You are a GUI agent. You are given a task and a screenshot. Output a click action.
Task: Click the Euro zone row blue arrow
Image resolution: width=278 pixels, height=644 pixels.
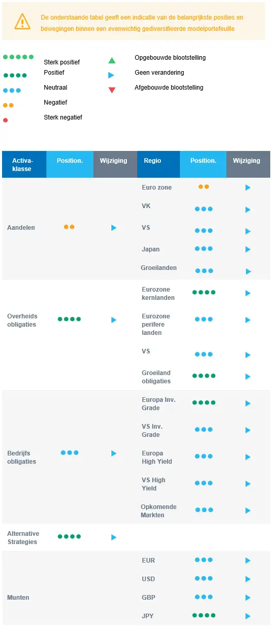pyautogui.click(x=248, y=188)
